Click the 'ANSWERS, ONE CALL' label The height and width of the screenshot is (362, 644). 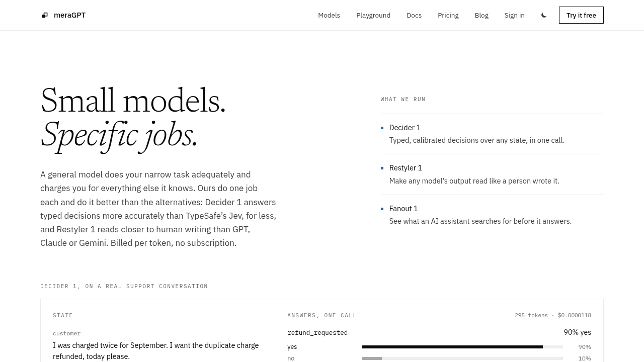(322, 315)
